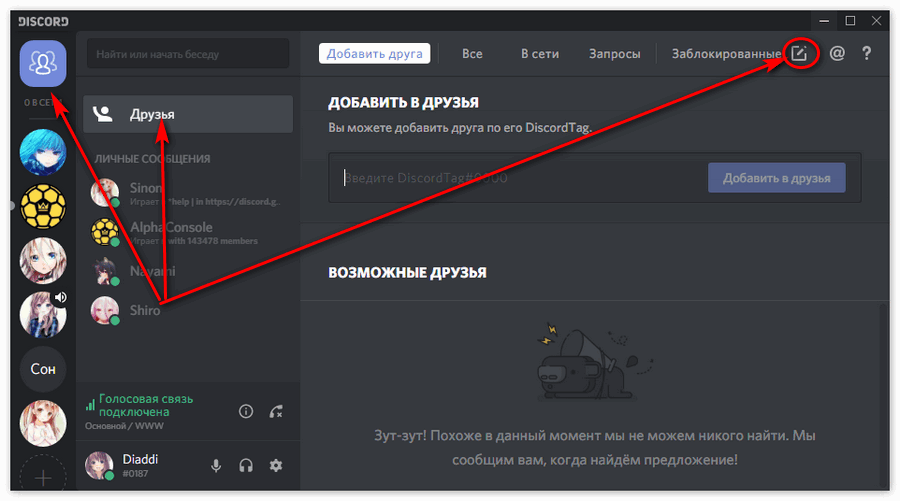Click the new group DM icon

pos(799,53)
